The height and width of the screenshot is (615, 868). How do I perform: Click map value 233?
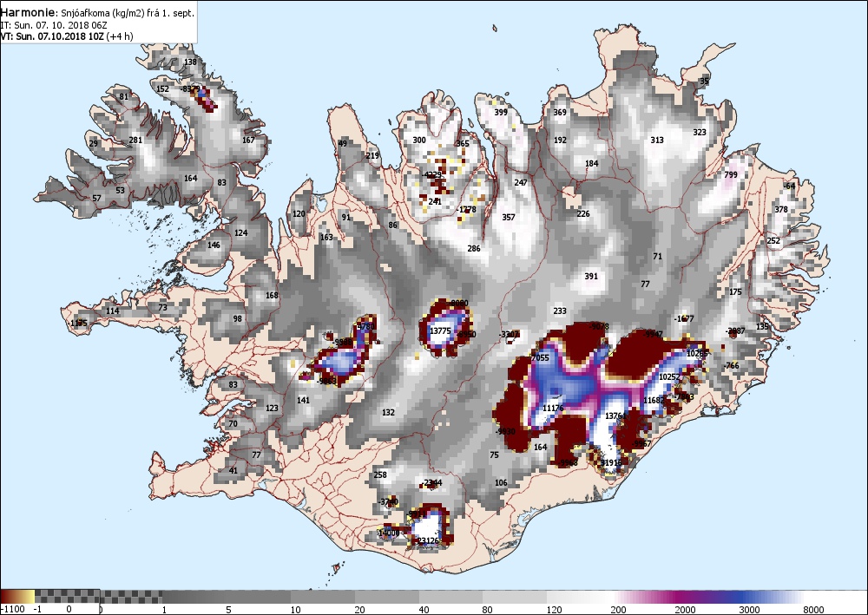(560, 311)
